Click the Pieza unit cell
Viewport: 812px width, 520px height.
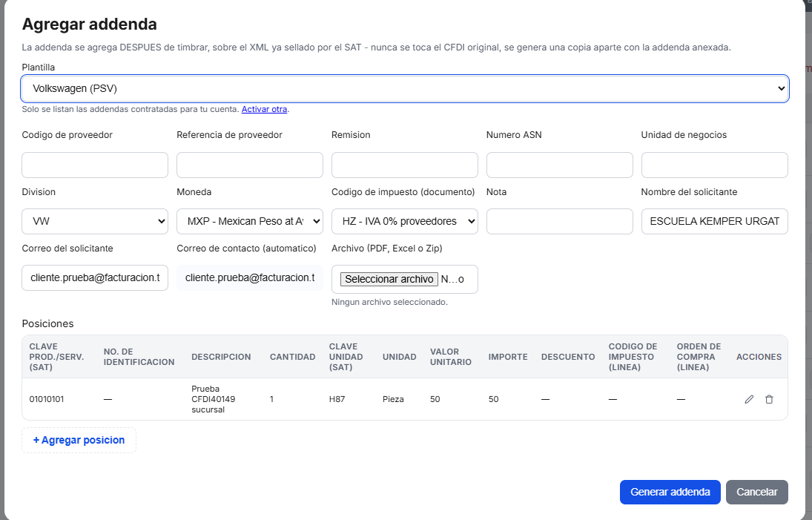pos(393,399)
